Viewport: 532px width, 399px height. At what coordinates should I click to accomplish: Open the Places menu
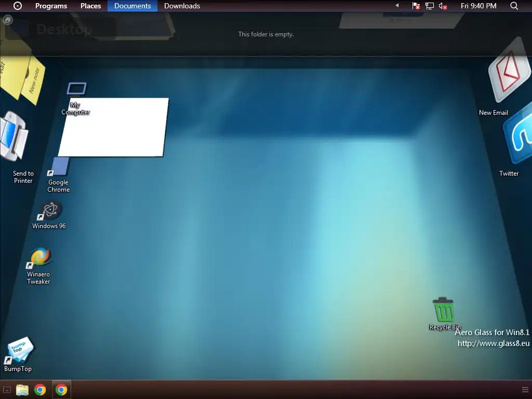point(90,6)
